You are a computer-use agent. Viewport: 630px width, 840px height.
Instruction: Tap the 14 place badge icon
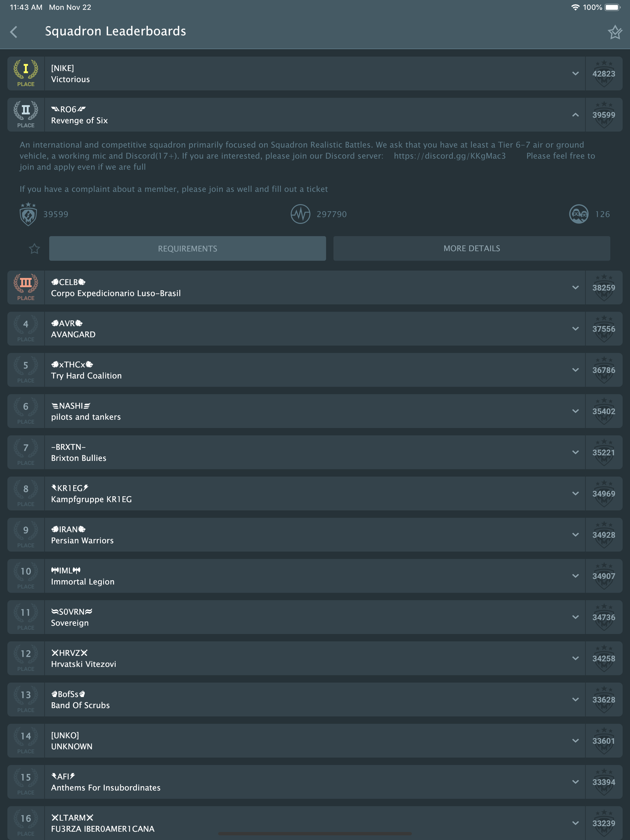click(x=26, y=740)
